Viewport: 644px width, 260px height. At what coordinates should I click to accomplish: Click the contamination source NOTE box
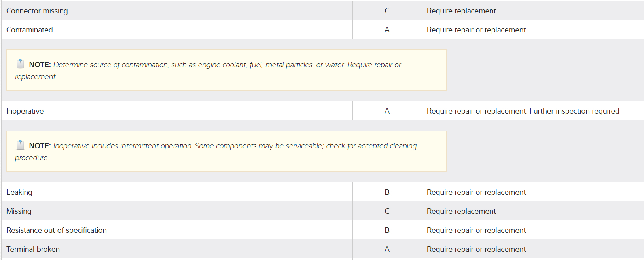pyautogui.click(x=226, y=70)
